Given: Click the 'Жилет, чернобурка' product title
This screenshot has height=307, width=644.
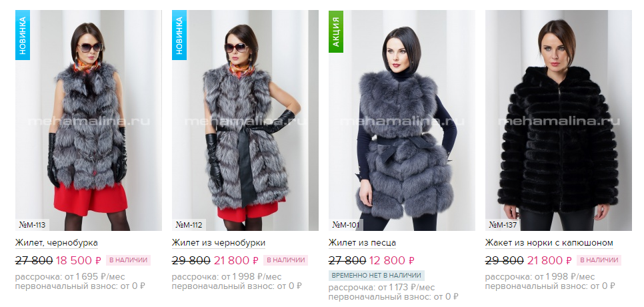Looking at the screenshot, I should (x=56, y=243).
